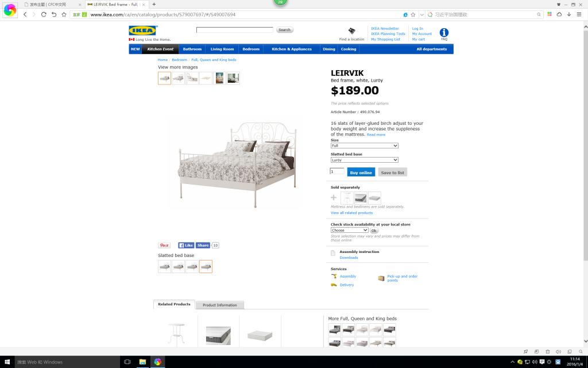The width and height of the screenshot is (588, 368).
Task: Reload the page with browser refresh icon
Action: point(44,14)
